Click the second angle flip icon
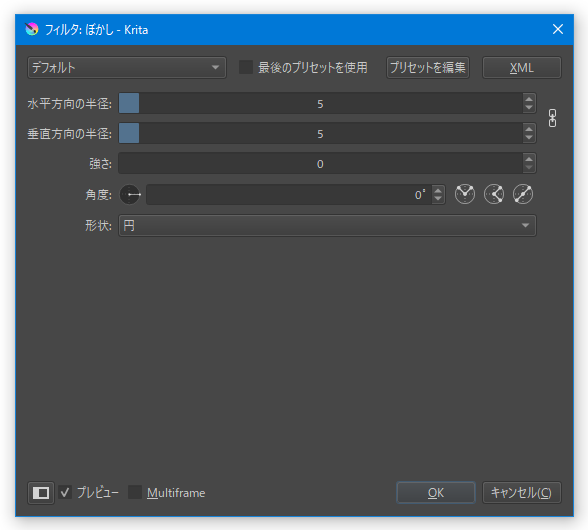The image size is (588, 530). [x=494, y=194]
